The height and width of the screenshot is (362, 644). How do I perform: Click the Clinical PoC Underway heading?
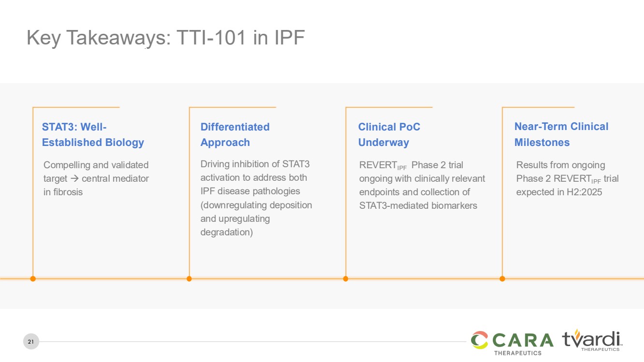point(389,135)
